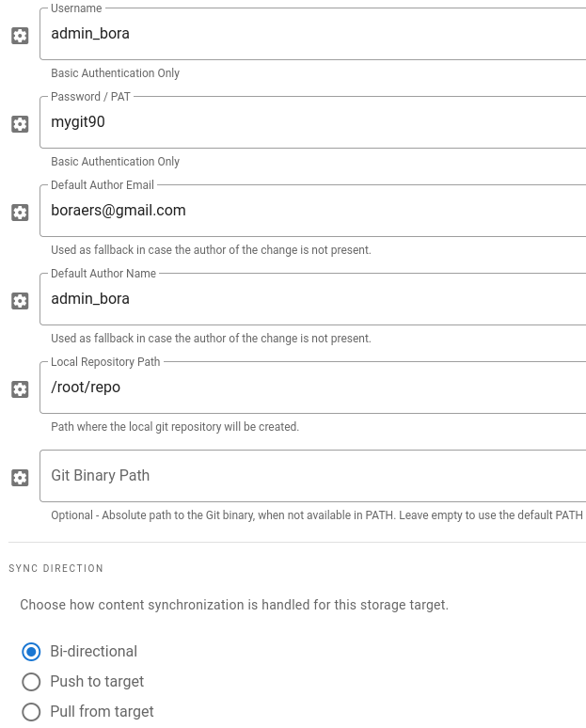Click the gear icon beside Git Binary Path
The image size is (586, 728).
[x=20, y=478]
